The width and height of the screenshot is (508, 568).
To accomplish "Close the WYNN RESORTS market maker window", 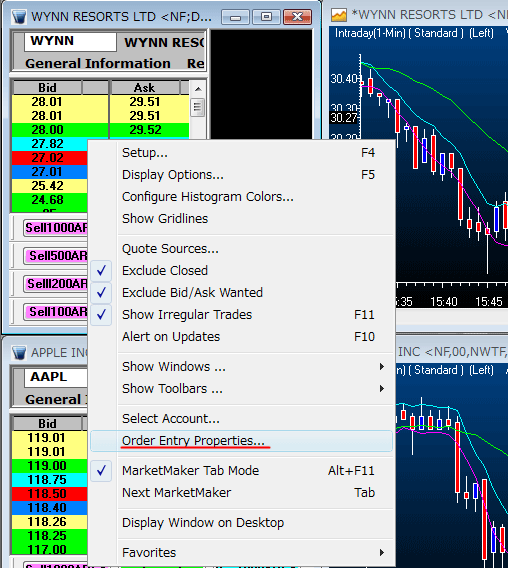I will coord(297,17).
